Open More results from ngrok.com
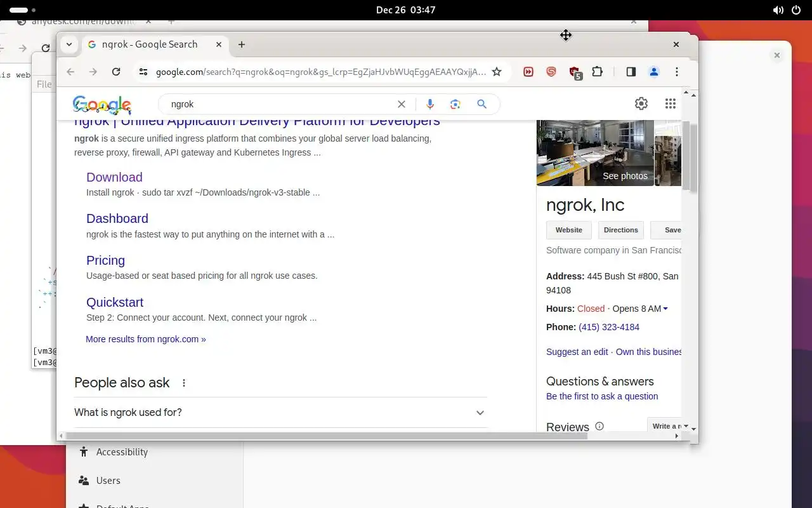This screenshot has height=508, width=812. 146,339
